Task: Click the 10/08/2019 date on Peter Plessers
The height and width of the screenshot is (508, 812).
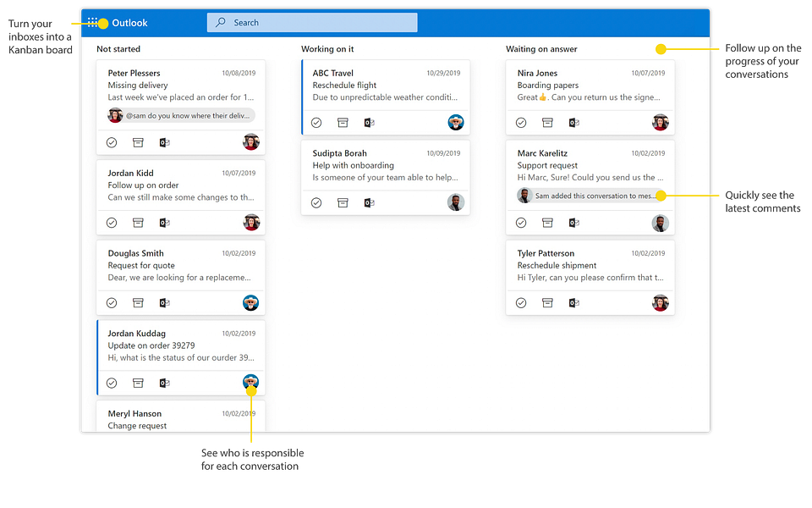Action: (239, 73)
